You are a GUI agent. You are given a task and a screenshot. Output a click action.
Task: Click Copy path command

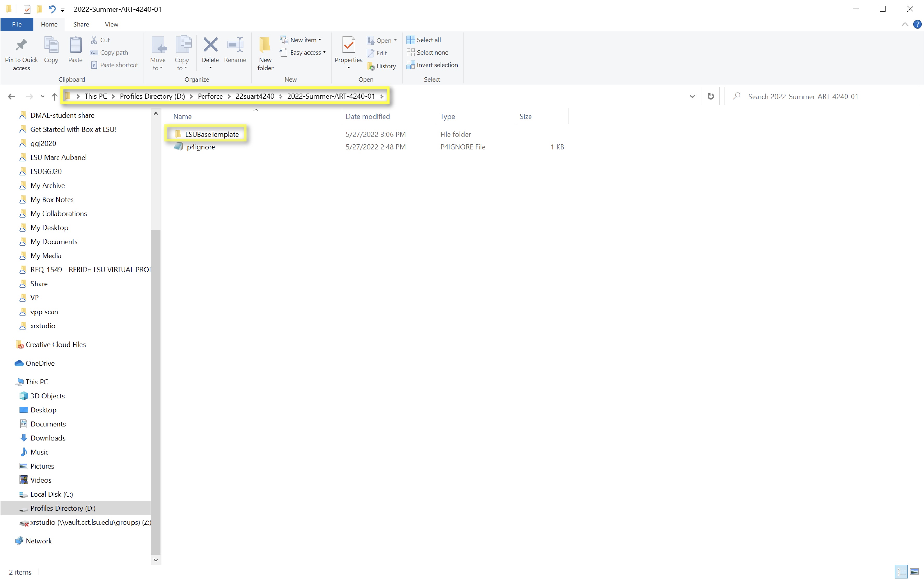coord(109,52)
